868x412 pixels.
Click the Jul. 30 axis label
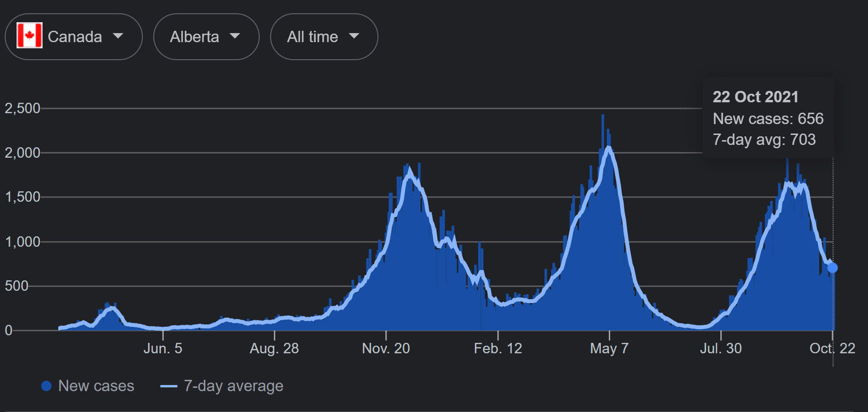coord(721,349)
